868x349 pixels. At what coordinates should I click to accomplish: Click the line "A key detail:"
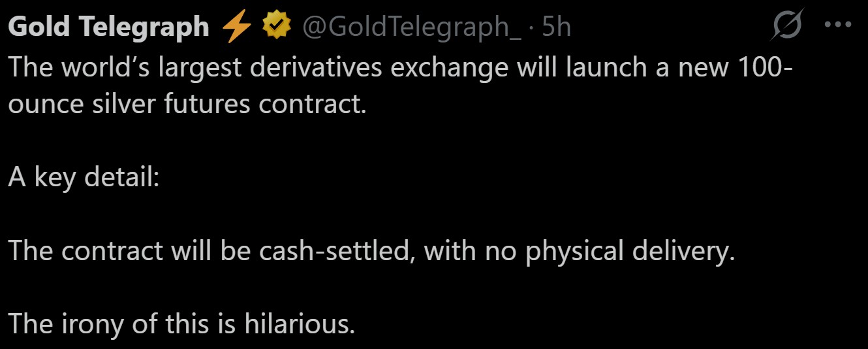click(84, 178)
